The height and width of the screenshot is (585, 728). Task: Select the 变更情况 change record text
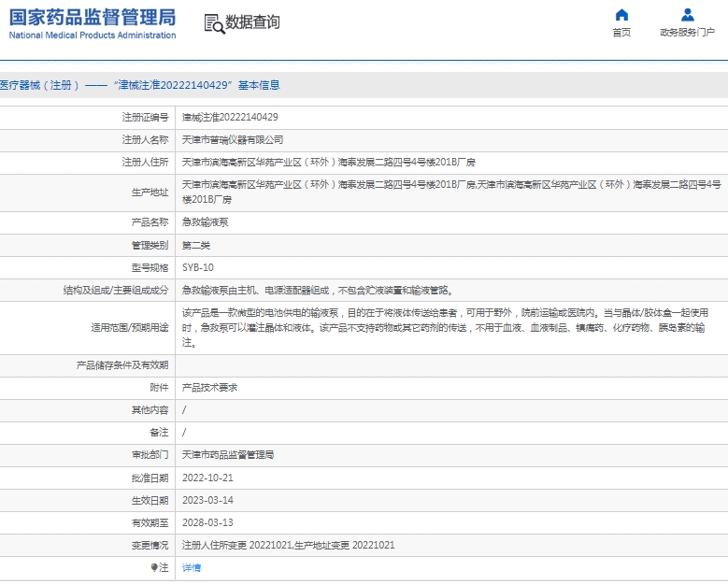coord(289,545)
